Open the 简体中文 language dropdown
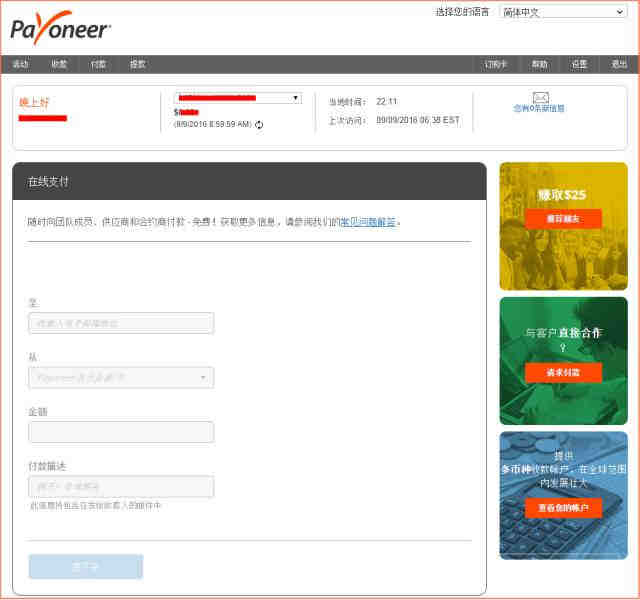The height and width of the screenshot is (600, 640). (x=563, y=12)
